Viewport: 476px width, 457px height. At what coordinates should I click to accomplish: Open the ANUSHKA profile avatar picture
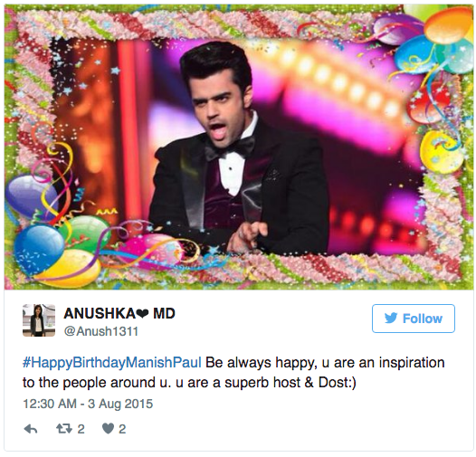coord(39,320)
